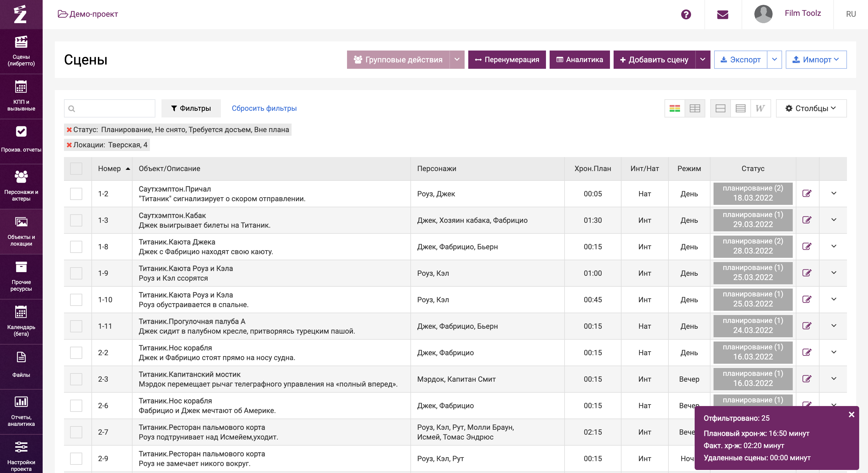Open the Столбцы columns dropdown

[x=811, y=108]
